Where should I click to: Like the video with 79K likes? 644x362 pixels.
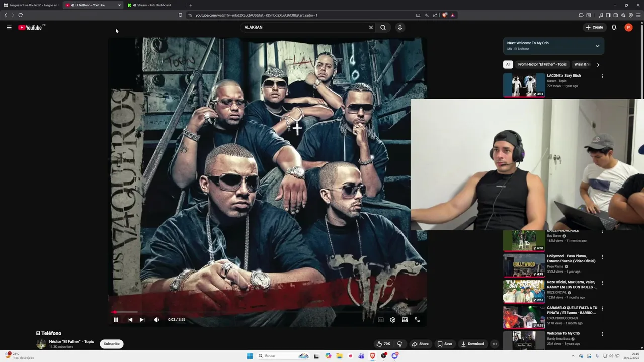click(x=383, y=344)
